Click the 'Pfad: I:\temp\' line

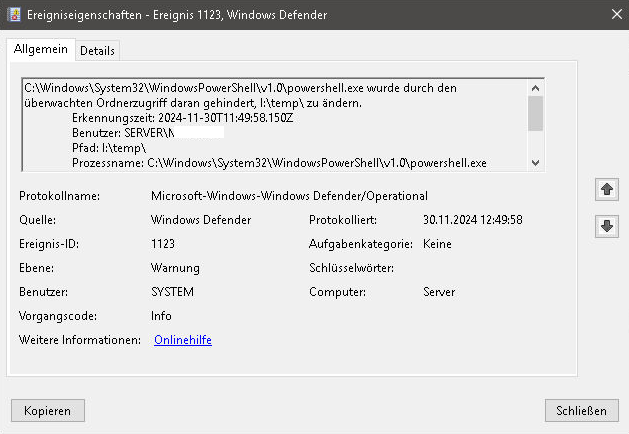[x=109, y=148]
